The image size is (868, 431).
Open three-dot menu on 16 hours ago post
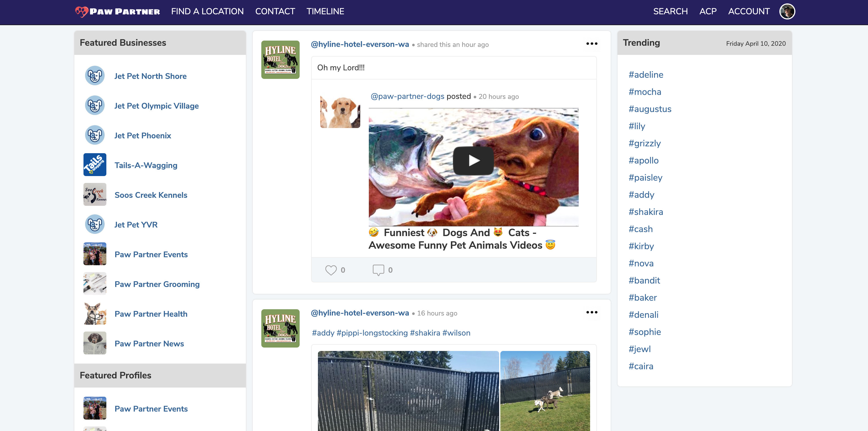tap(592, 312)
